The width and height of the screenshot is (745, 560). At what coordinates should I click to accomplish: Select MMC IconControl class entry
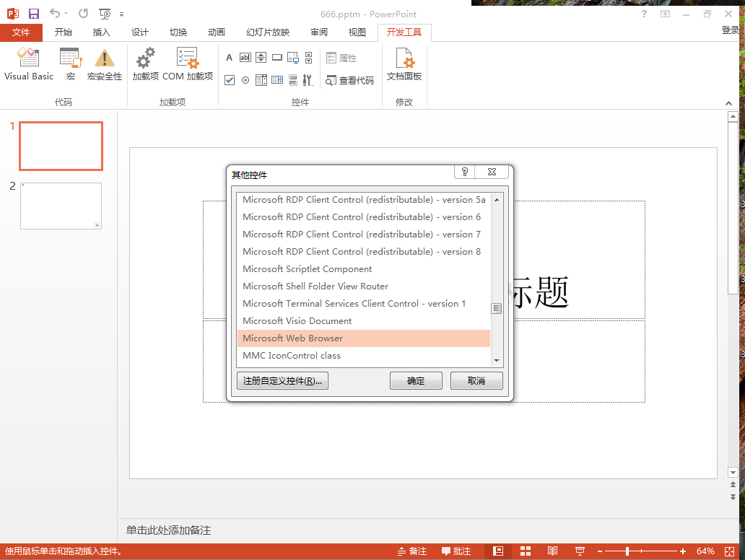[363, 356]
